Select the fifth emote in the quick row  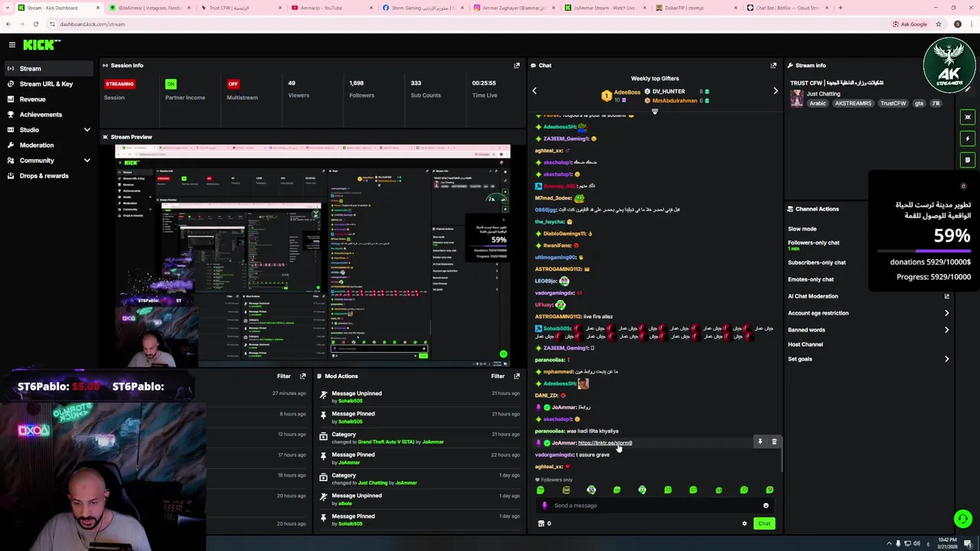642,490
